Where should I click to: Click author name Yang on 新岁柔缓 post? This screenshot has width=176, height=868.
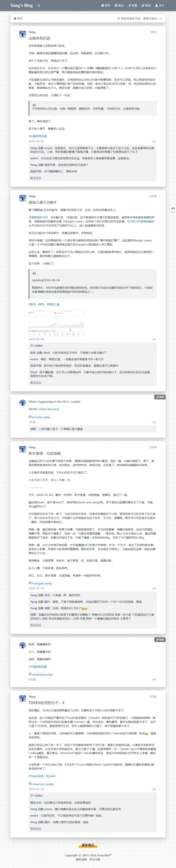32,447
